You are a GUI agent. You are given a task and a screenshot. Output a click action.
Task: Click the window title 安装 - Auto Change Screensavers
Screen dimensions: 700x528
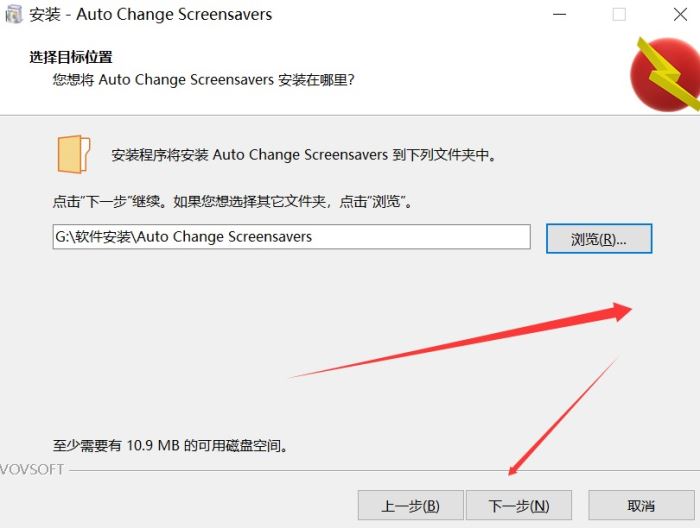[150, 14]
